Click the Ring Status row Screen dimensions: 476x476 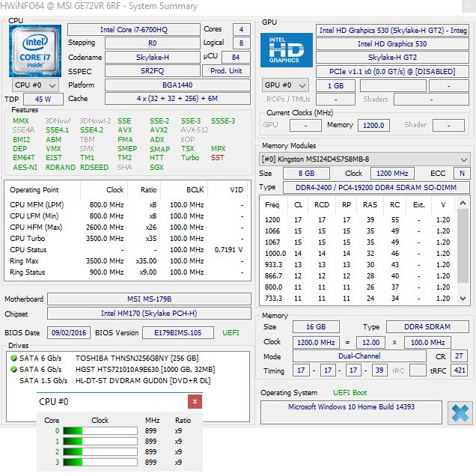point(127,272)
